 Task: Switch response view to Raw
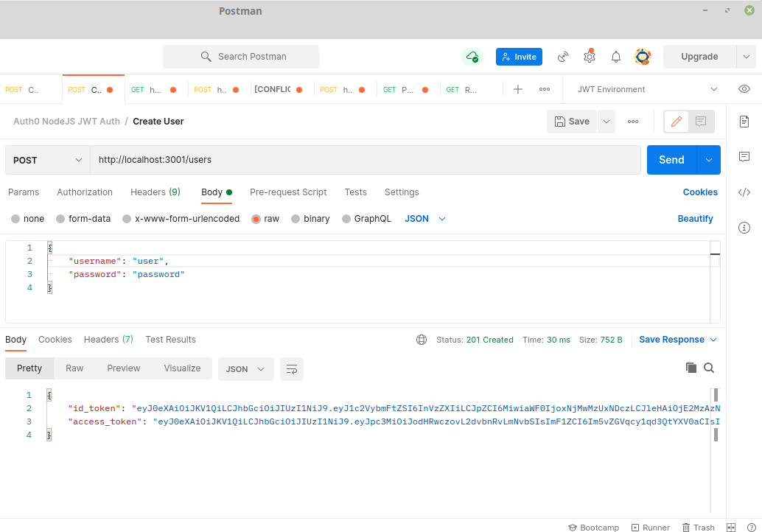[x=74, y=368]
